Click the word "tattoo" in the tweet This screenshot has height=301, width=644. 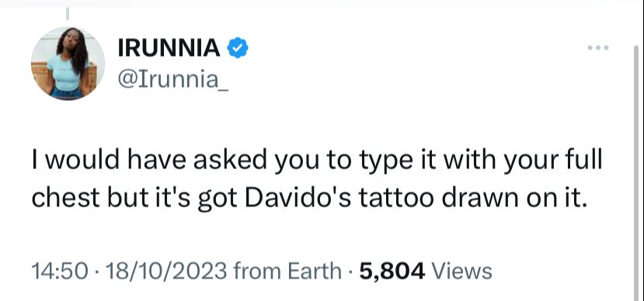click(397, 198)
